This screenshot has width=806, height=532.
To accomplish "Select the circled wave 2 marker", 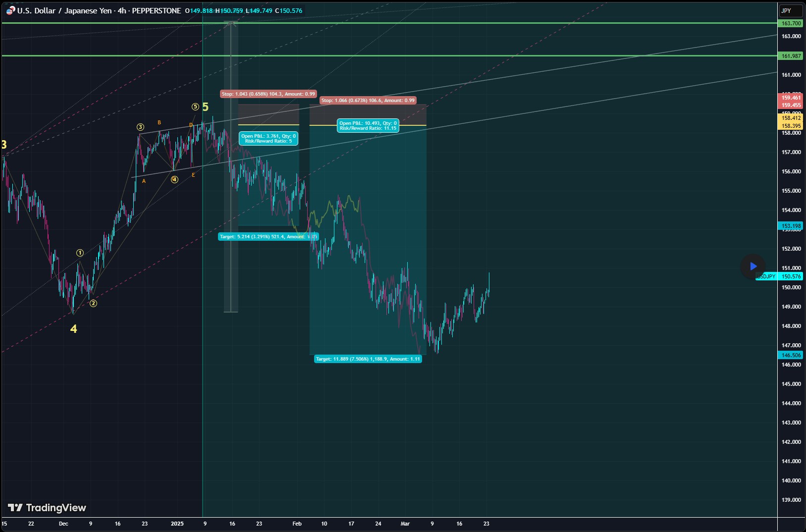I will pos(93,303).
